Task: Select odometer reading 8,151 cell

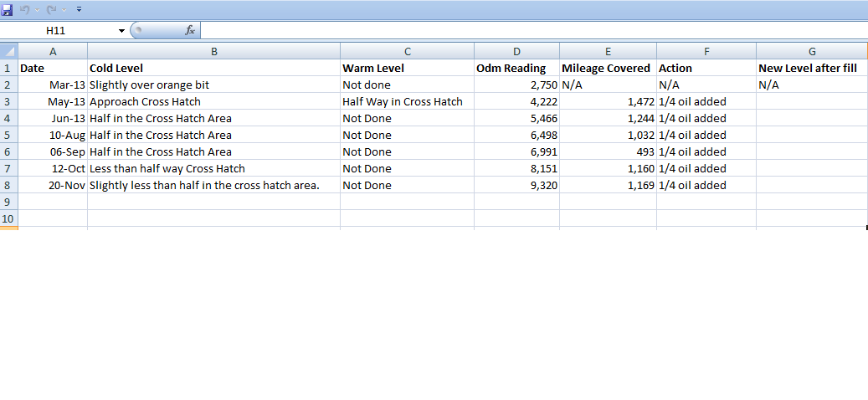Action: (517, 168)
